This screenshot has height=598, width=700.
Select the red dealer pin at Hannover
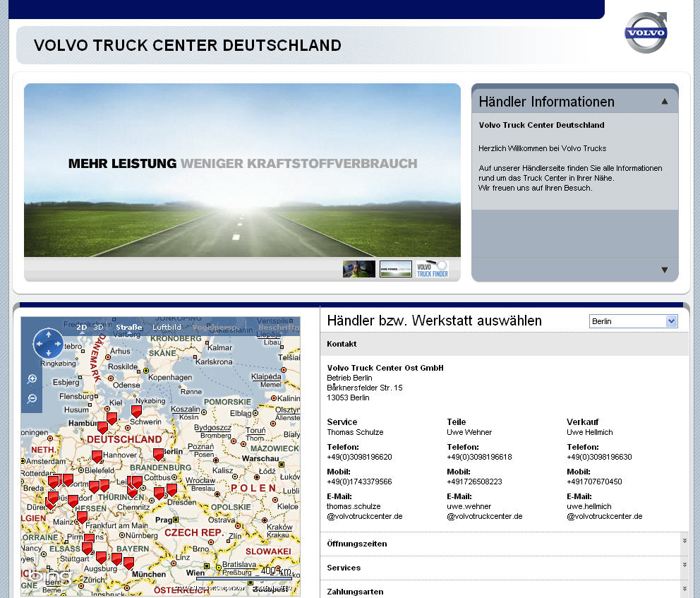click(x=97, y=456)
